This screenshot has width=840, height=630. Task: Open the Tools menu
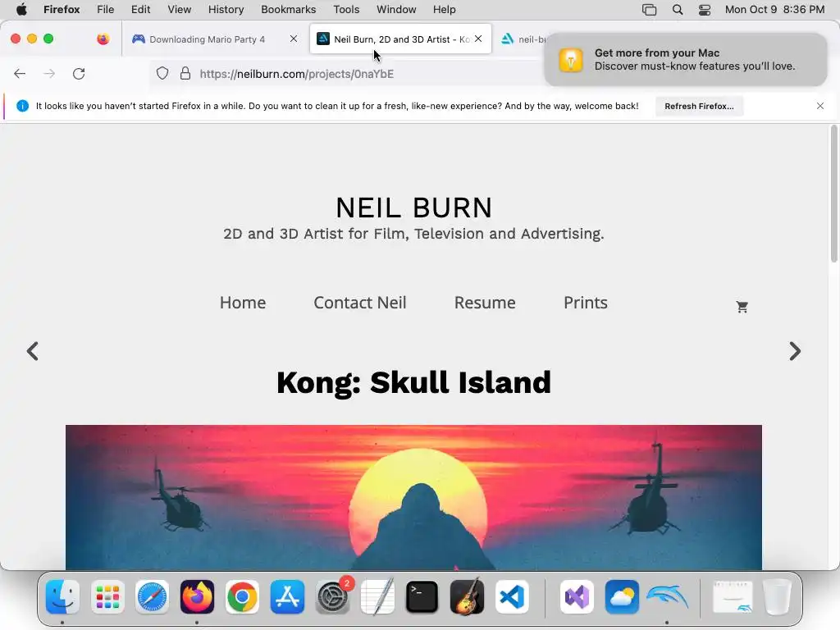click(x=347, y=10)
